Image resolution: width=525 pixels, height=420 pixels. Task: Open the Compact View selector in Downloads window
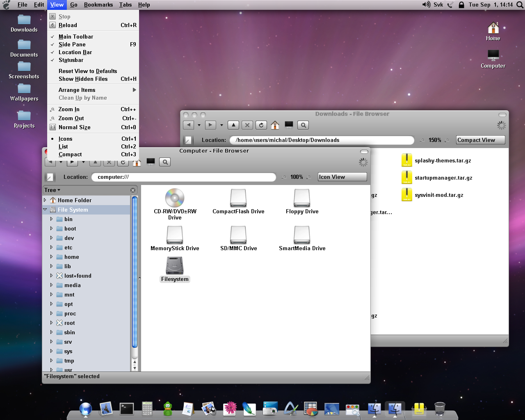480,140
